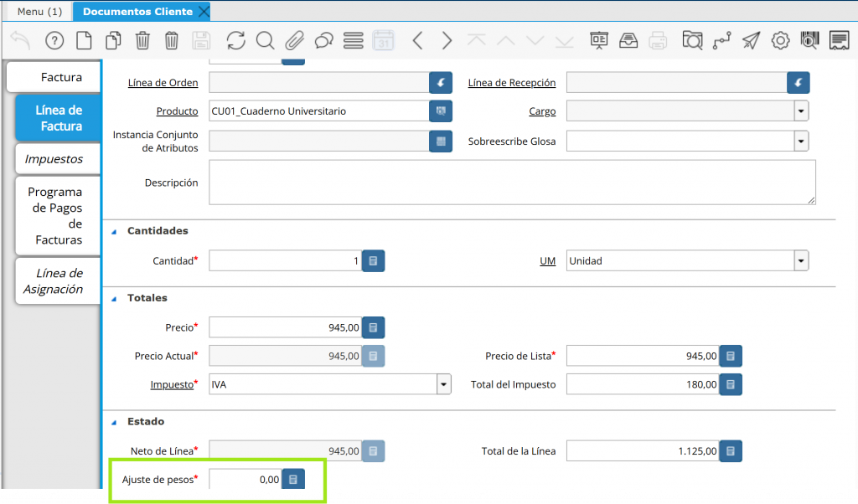
Task: Open the Chat speech bubbles icon
Action: tap(324, 40)
